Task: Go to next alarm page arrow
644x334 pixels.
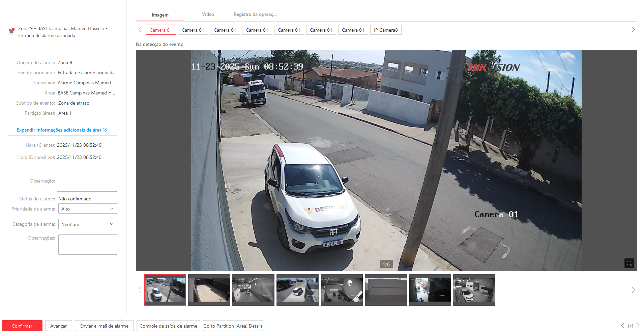Action: (638, 326)
